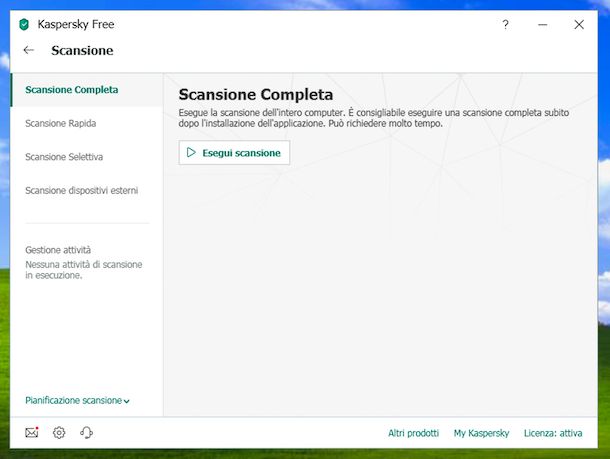The height and width of the screenshot is (459, 610).
Task: Open settings via the gear icon
Action: (59, 433)
